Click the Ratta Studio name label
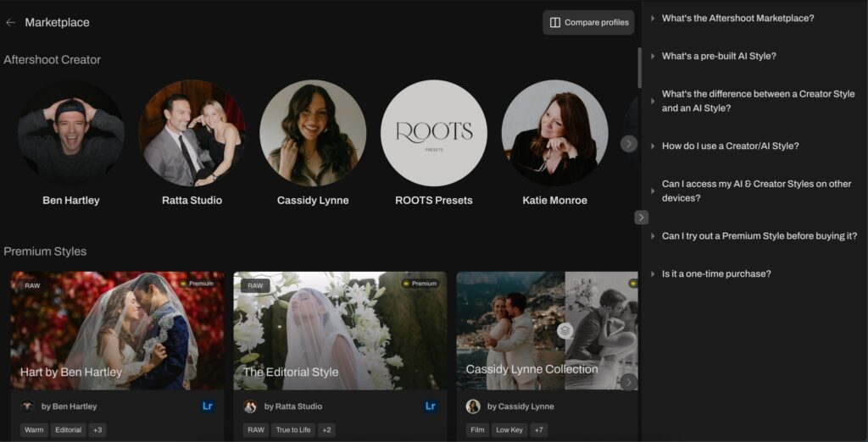868x442 pixels. (x=192, y=201)
